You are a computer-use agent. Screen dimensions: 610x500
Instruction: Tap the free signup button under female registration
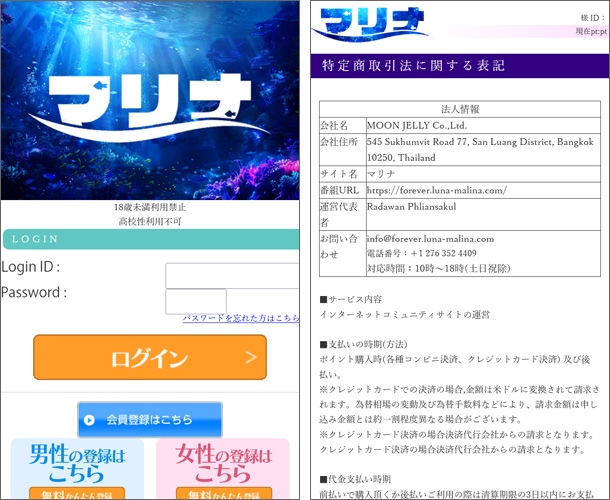pyautogui.click(x=222, y=493)
